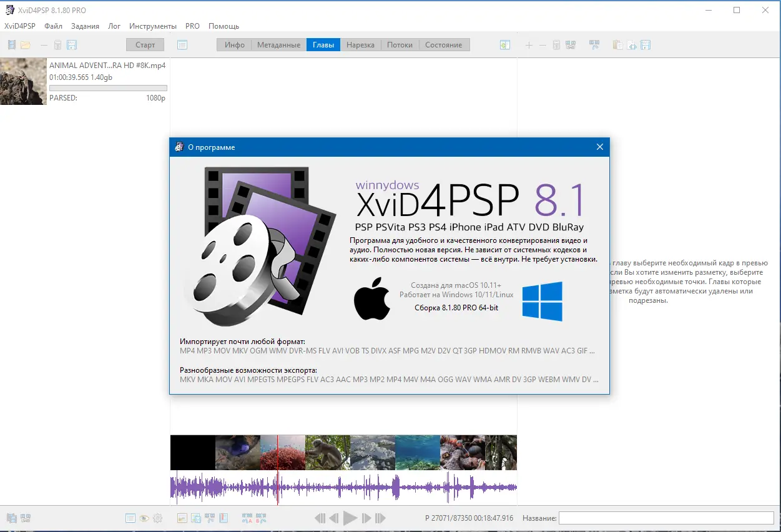Open the Файл menu
Viewport: 781px width, 532px height.
point(54,26)
